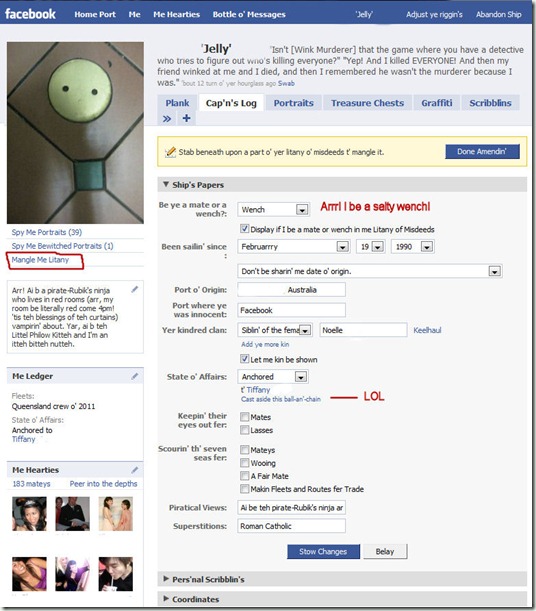Image resolution: width=536 pixels, height=611 pixels.
Task: Open the large profile picture
Action: coord(75,133)
